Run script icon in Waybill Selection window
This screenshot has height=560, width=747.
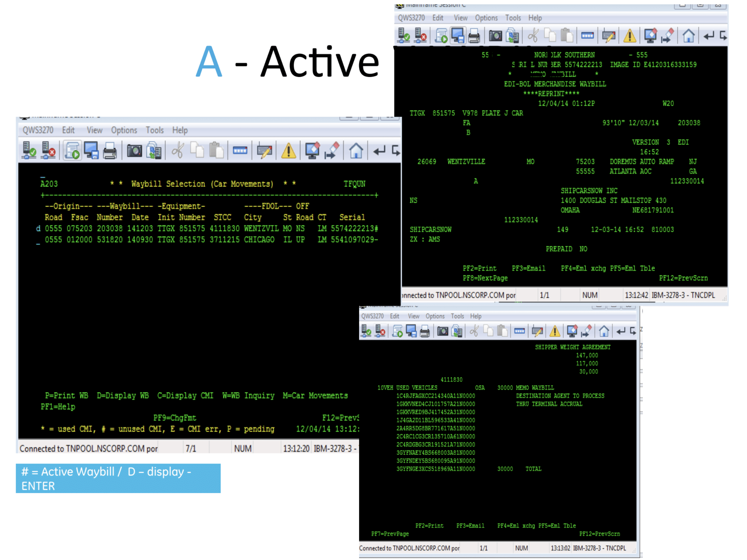click(72, 151)
